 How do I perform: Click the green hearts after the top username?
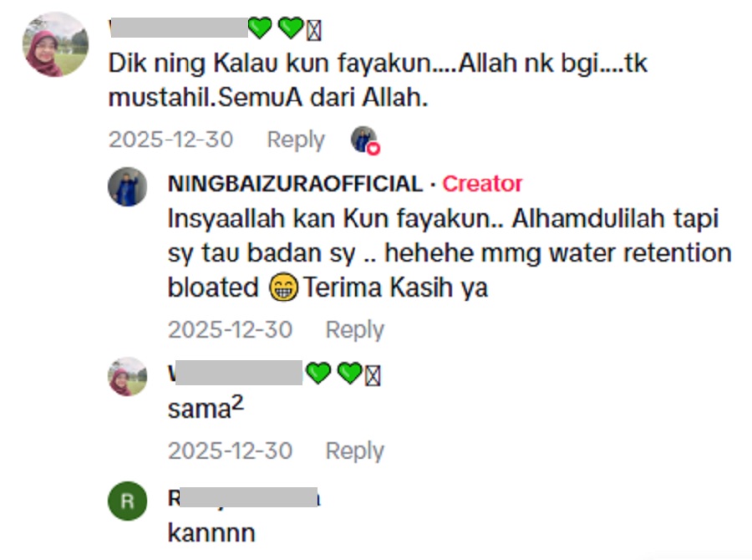275,28
